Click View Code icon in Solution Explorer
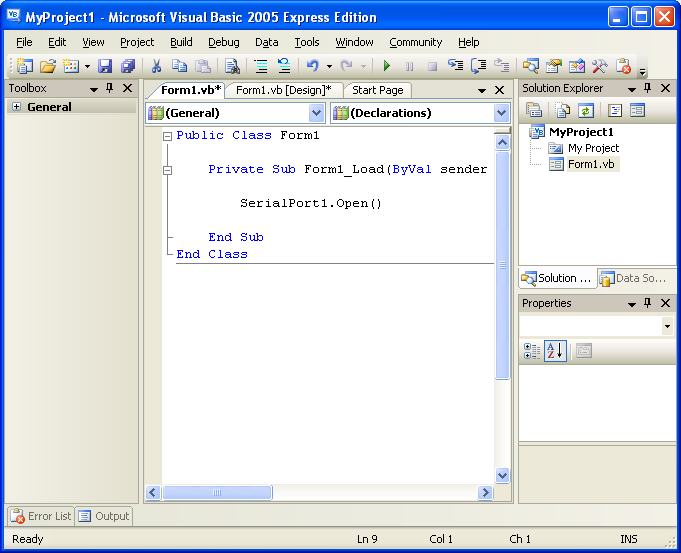The width and height of the screenshot is (681, 553). (615, 110)
